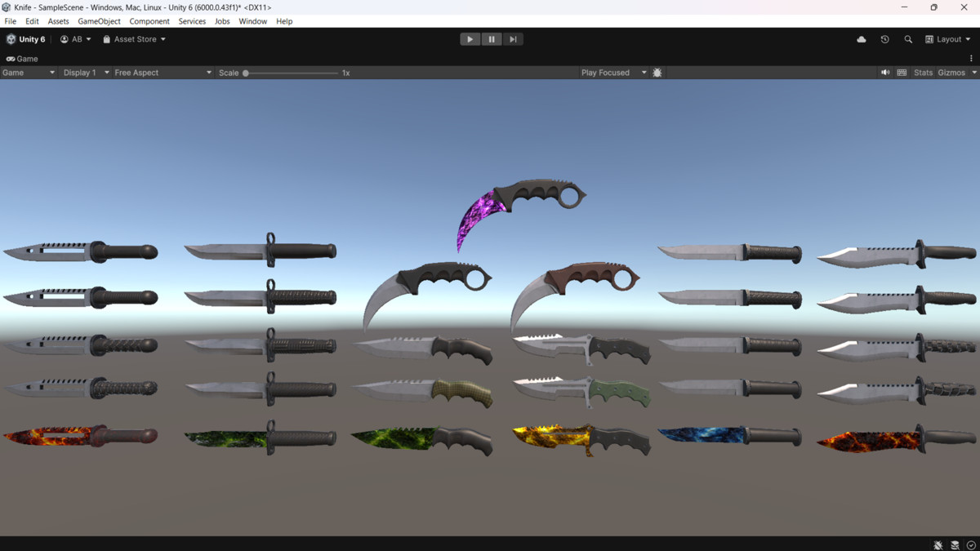
Task: Open the Asset Store
Action: tap(133, 38)
